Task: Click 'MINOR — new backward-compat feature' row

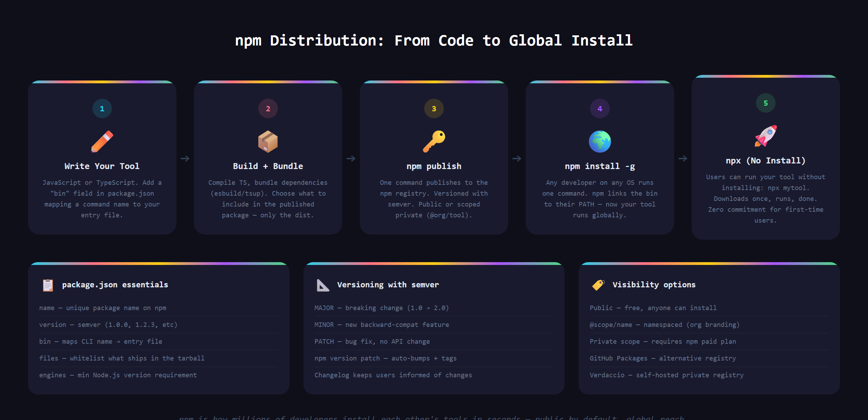Action: [x=434, y=325]
